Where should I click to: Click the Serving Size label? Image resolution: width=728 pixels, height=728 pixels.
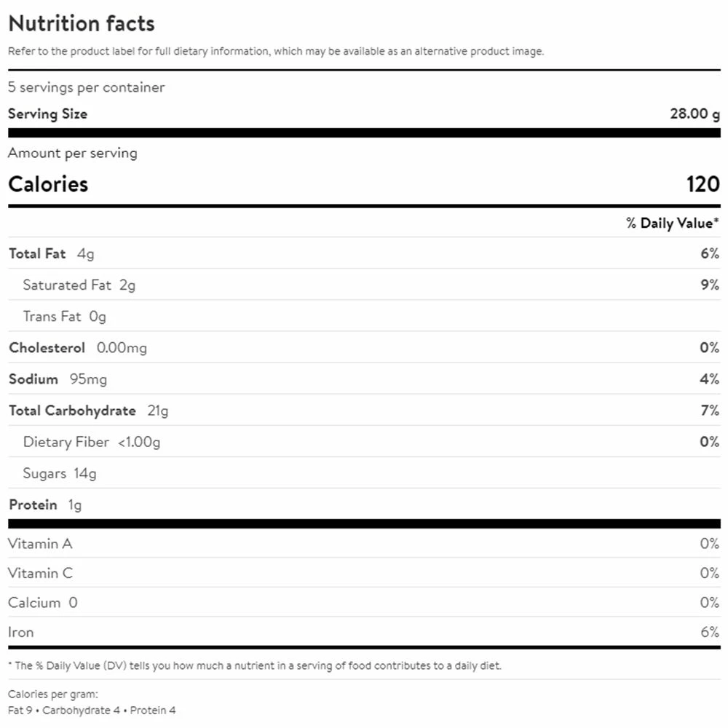coord(47,114)
